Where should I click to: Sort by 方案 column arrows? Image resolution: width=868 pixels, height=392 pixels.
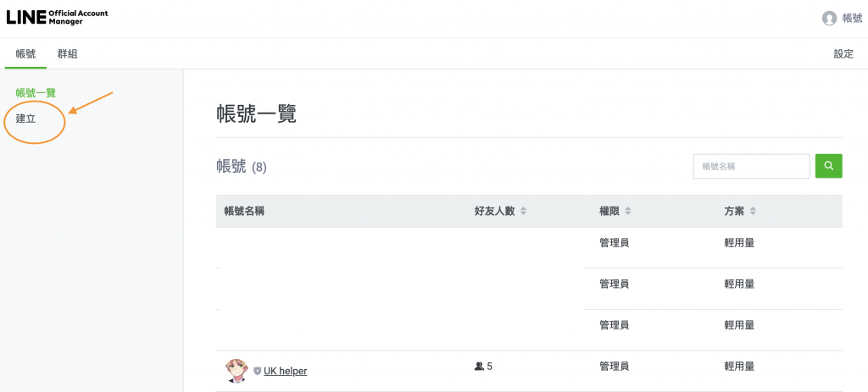pos(752,211)
